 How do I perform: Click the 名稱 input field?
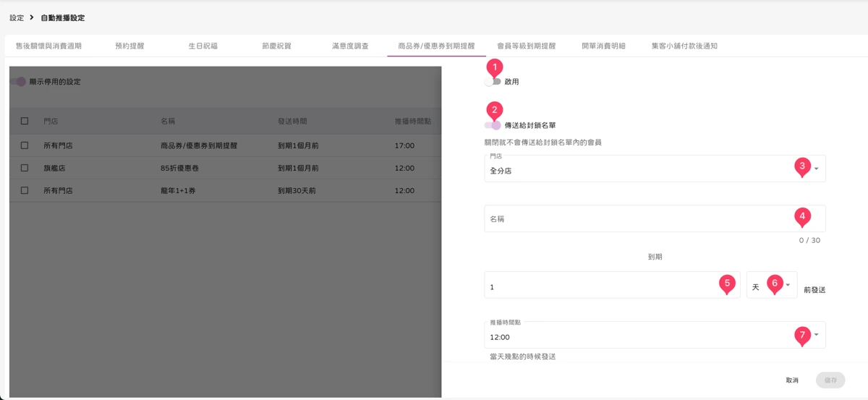pos(655,218)
